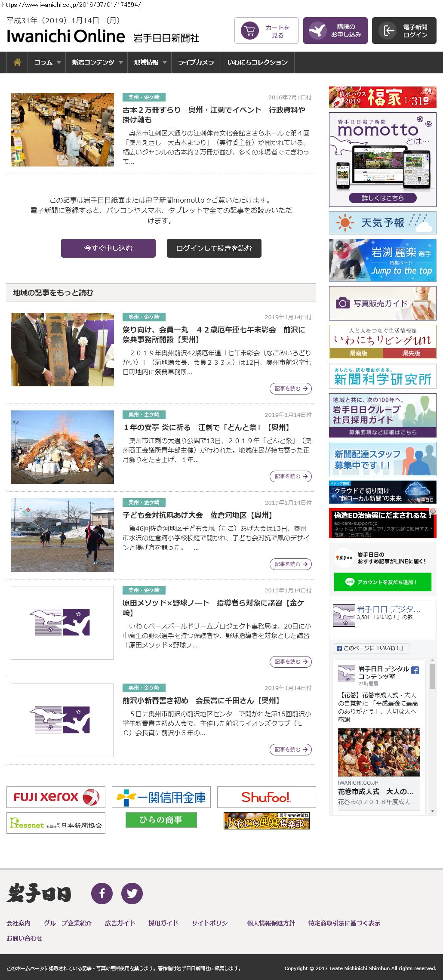The height and width of the screenshot is (980, 443).
Task: Open the Facebook icon in footer
Action: pos(102,894)
